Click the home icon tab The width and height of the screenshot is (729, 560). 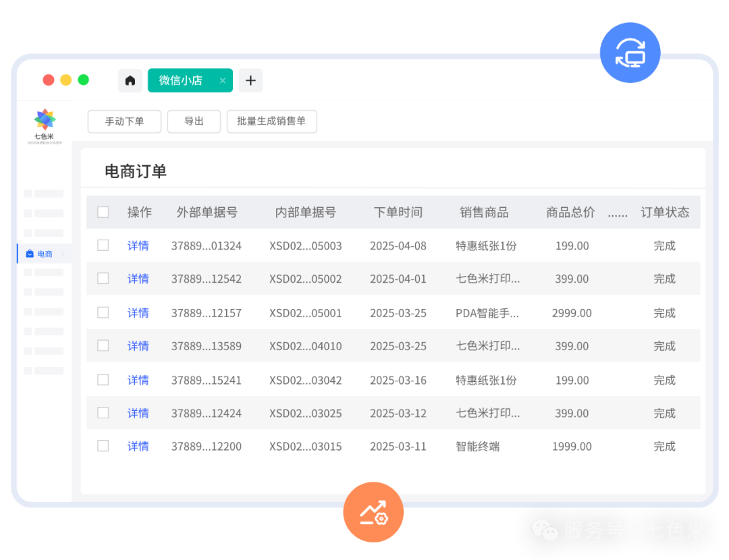[130, 81]
